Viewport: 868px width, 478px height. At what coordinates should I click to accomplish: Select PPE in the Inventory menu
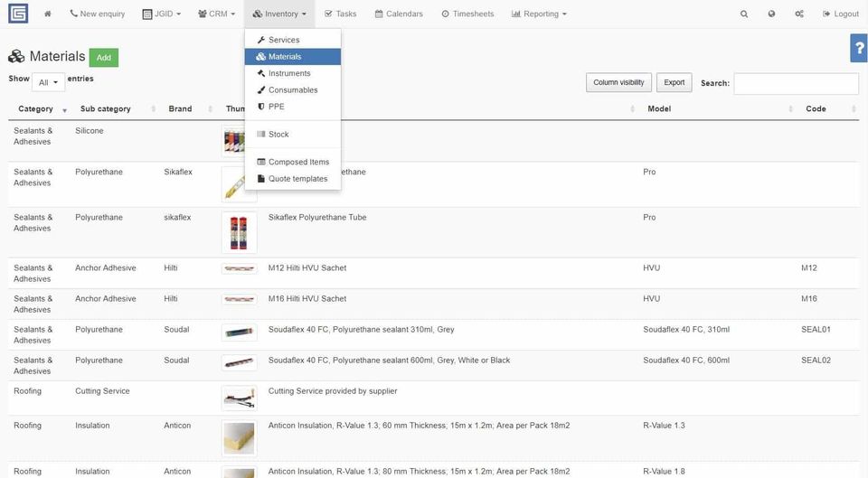click(x=292, y=107)
